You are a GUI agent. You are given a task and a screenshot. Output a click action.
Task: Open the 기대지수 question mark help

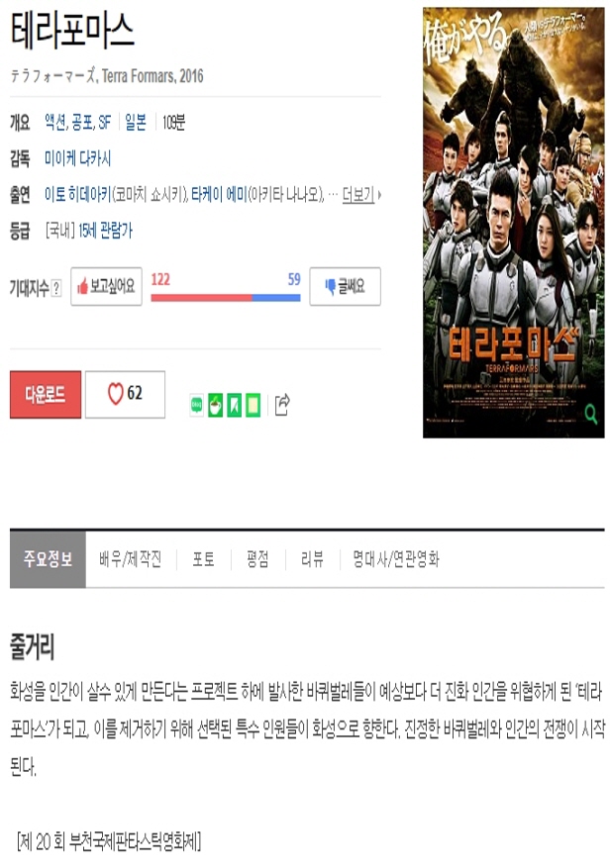click(x=56, y=288)
